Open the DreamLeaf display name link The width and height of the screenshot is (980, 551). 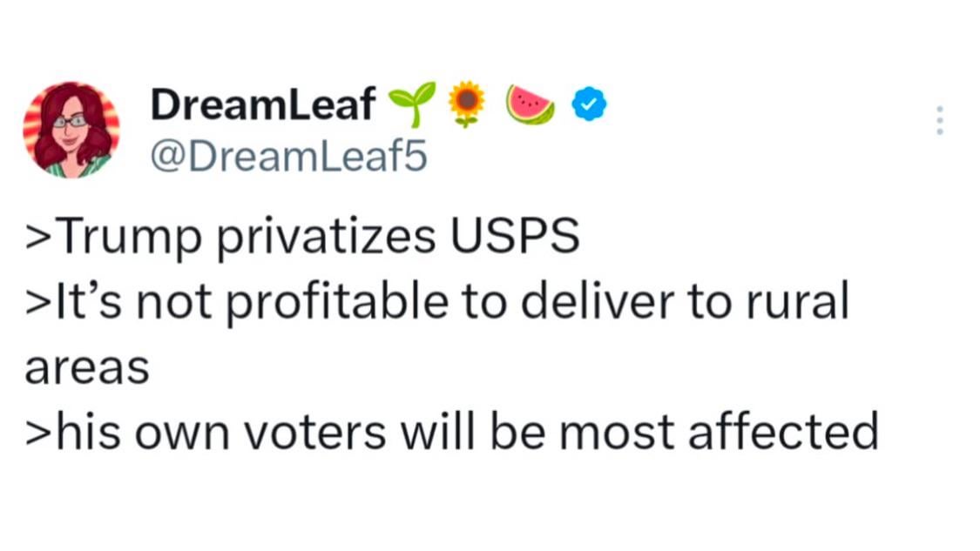tap(263, 104)
